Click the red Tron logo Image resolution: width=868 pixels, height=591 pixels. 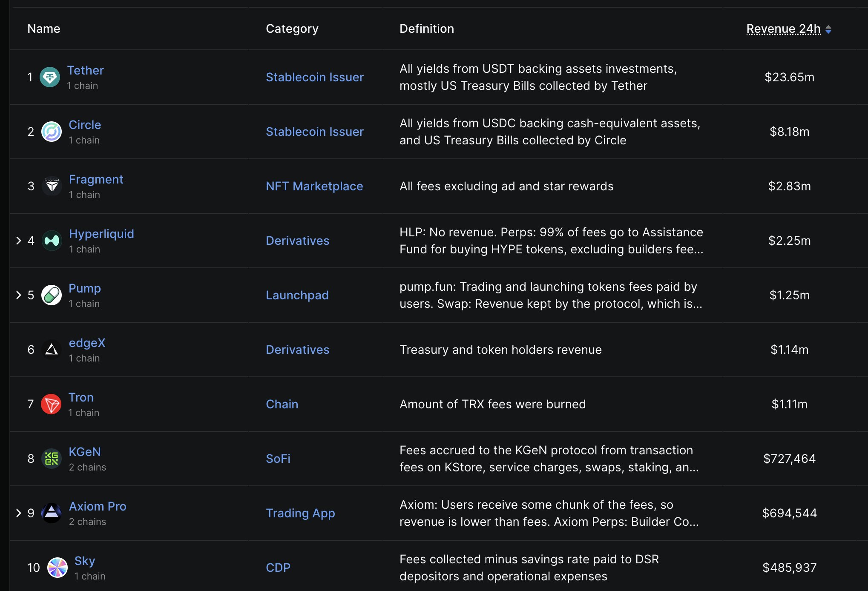pyautogui.click(x=52, y=404)
